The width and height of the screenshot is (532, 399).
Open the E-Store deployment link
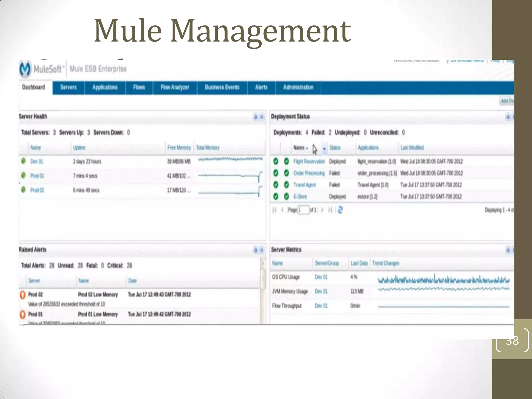300,197
